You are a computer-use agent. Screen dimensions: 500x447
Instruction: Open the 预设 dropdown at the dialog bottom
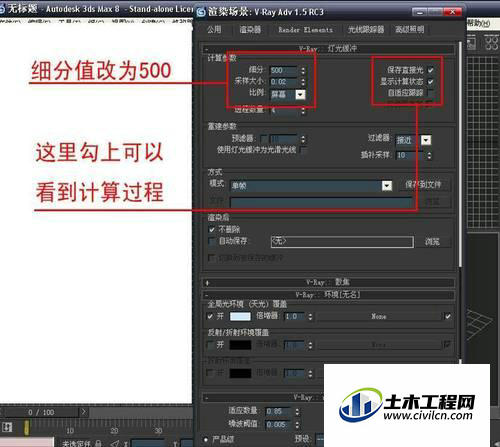[319, 439]
